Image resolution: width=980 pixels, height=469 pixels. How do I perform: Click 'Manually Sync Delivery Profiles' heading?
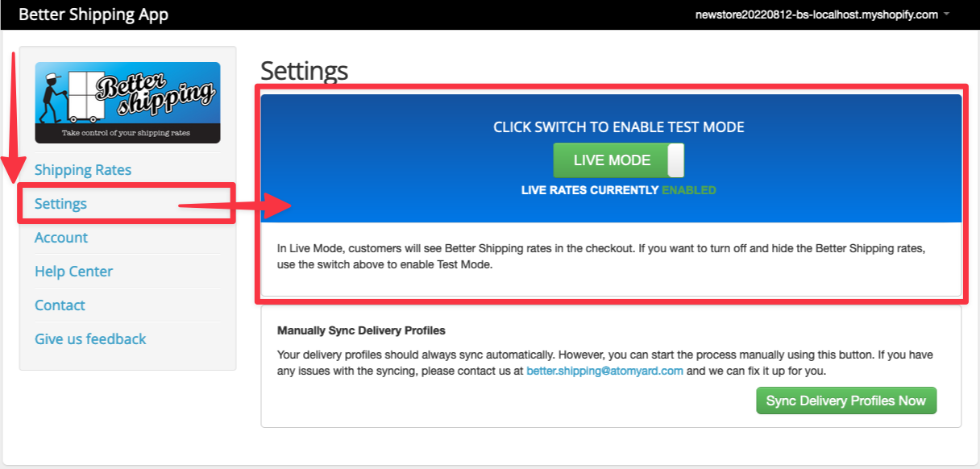pos(361,330)
